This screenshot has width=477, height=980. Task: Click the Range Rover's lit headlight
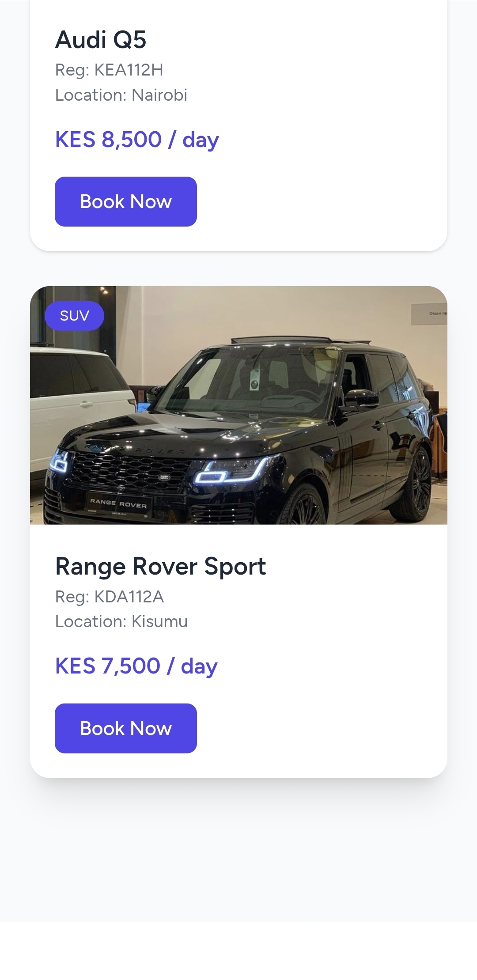pos(230,472)
